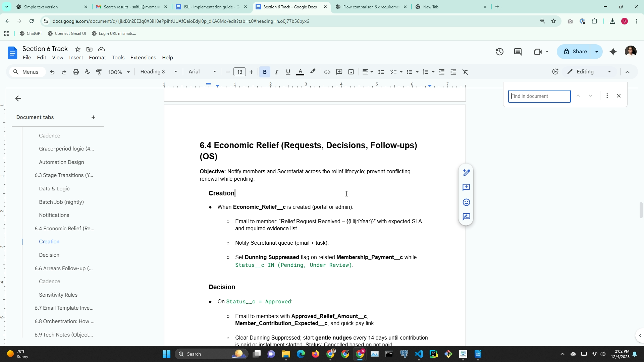The height and width of the screenshot is (362, 644).
Task: Open the Insert menu
Action: pos(76,58)
